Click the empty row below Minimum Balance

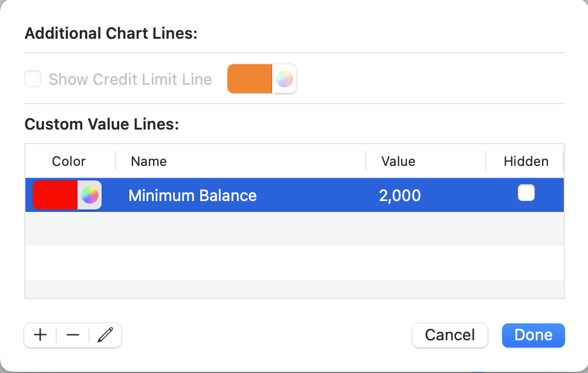294,228
